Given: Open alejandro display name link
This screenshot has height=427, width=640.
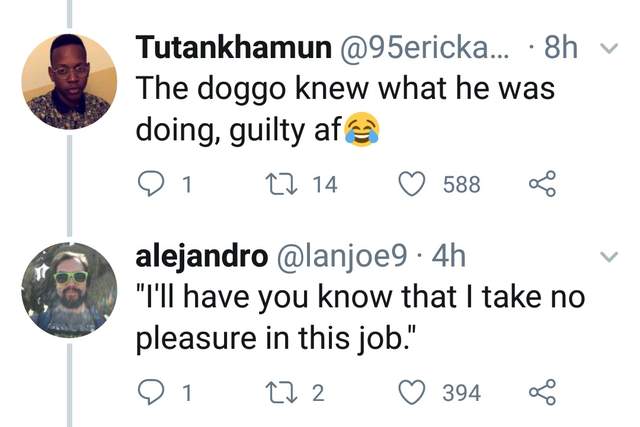Looking at the screenshot, I should point(200,257).
